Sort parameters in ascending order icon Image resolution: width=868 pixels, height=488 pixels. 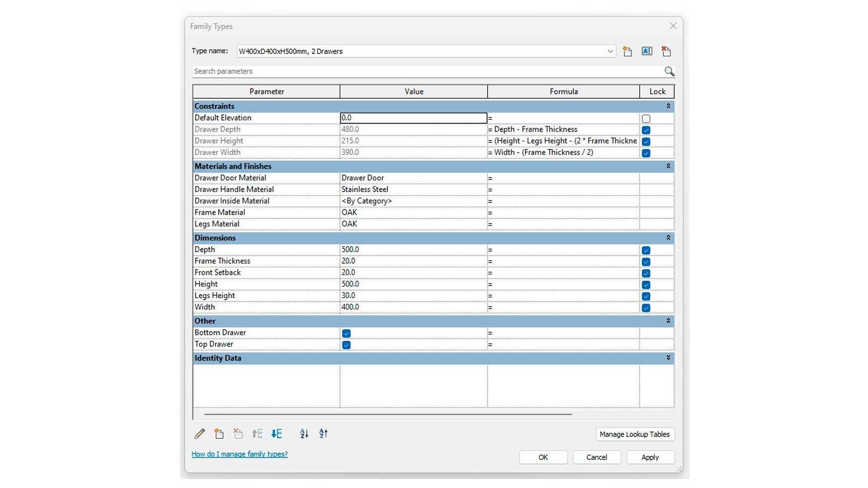pyautogui.click(x=304, y=434)
